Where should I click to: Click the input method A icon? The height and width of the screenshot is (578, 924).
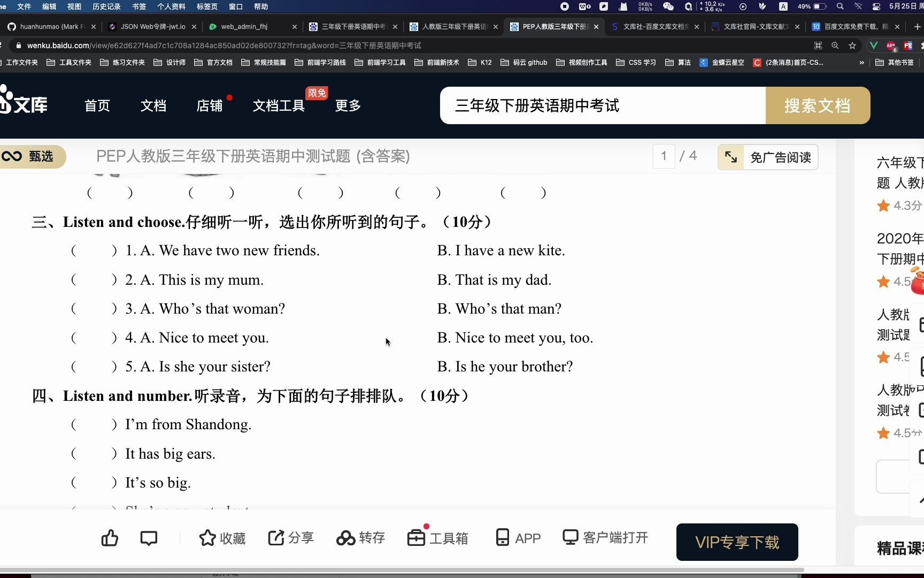pyautogui.click(x=783, y=6)
